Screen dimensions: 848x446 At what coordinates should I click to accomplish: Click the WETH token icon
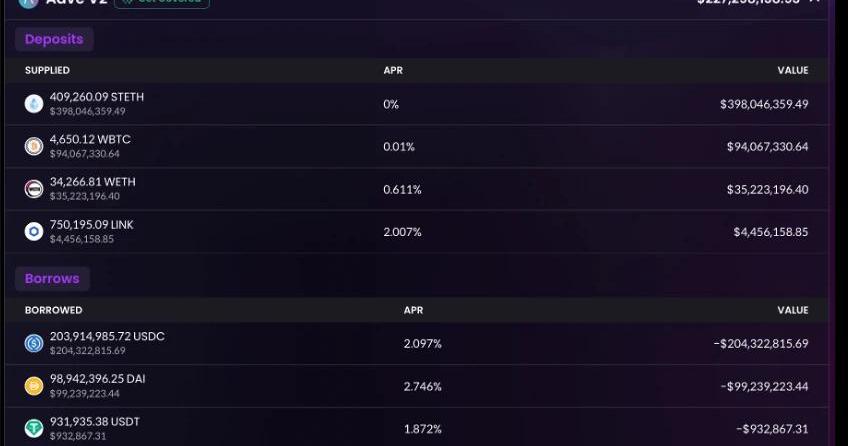34,189
